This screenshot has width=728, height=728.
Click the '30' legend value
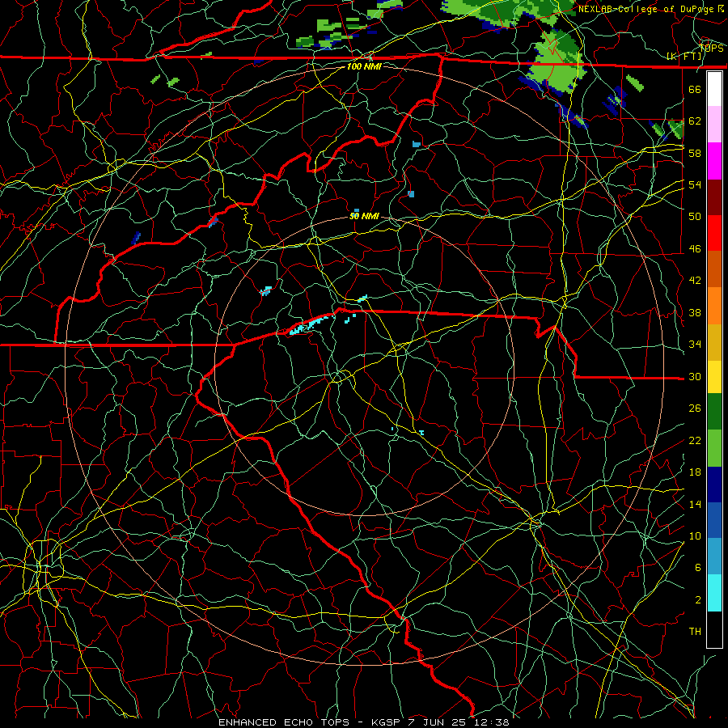tap(695, 376)
